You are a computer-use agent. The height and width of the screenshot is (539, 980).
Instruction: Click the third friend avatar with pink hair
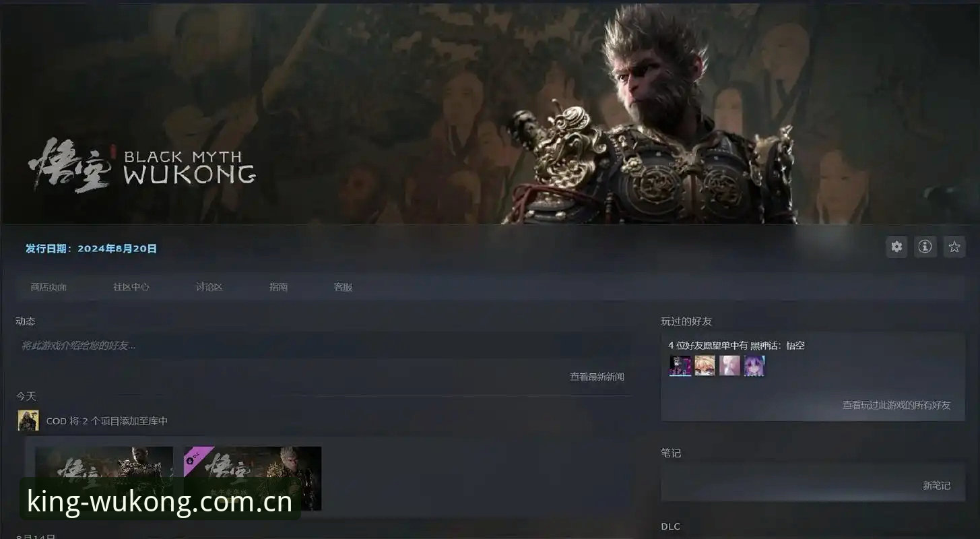pyautogui.click(x=729, y=366)
